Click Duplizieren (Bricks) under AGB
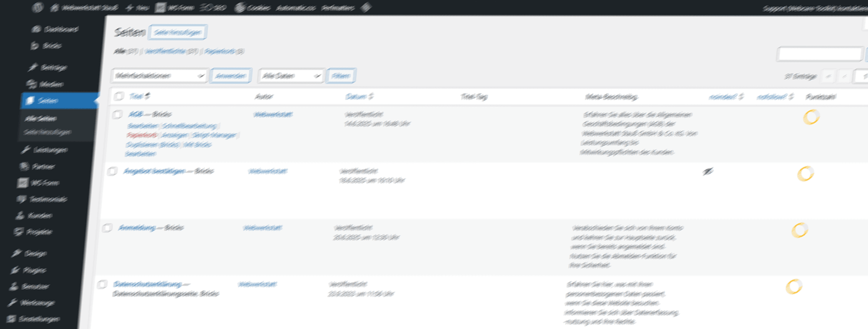This screenshot has width=868, height=329. click(153, 145)
